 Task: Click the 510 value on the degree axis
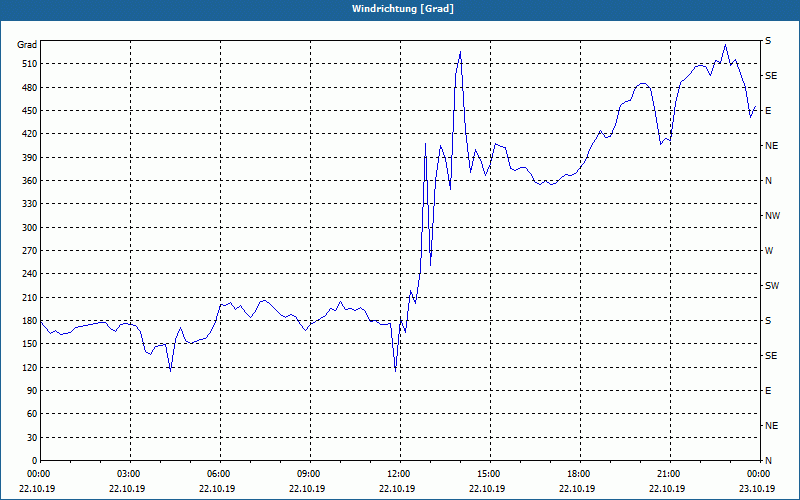(x=29, y=64)
